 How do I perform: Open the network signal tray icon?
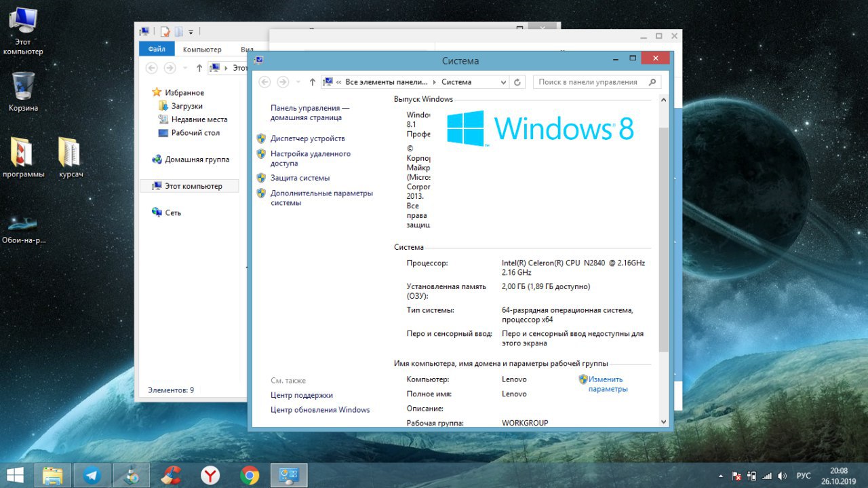tap(768, 476)
